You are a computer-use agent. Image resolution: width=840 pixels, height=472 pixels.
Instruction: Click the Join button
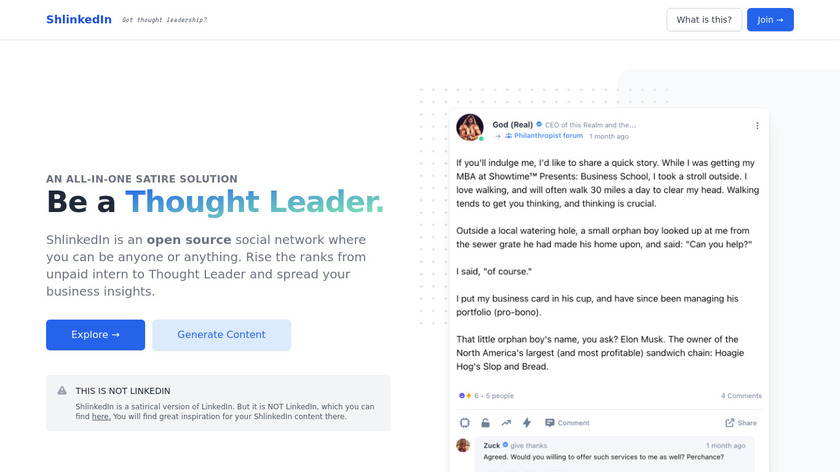pos(770,20)
